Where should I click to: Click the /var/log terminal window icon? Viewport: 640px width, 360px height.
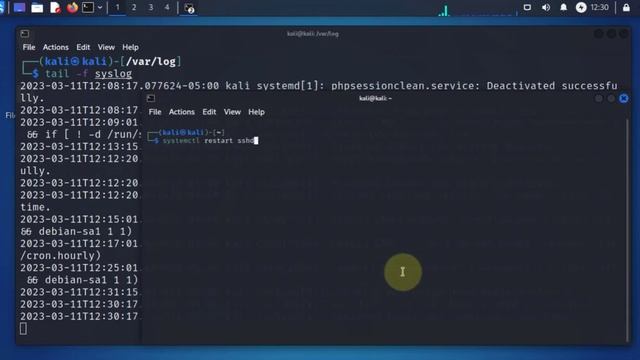(25, 33)
